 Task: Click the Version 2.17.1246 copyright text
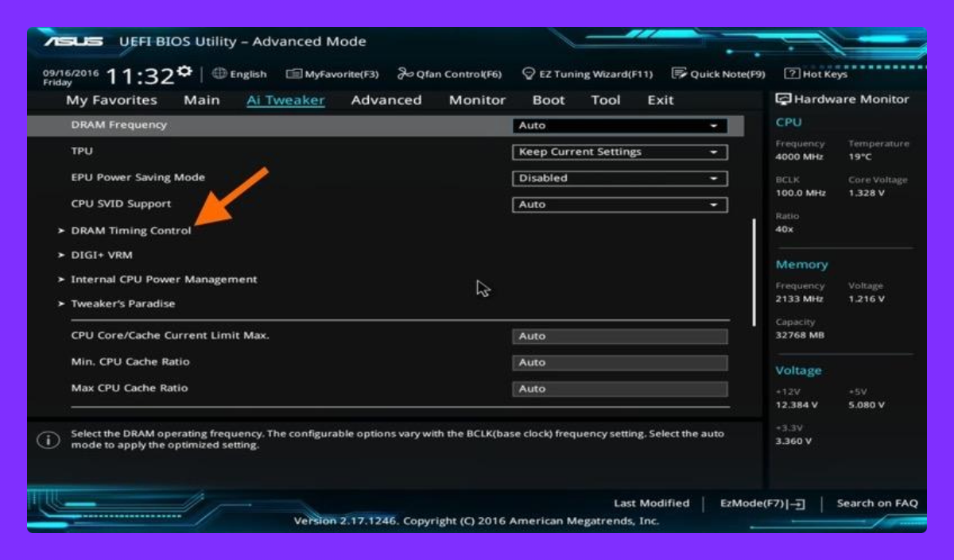(x=476, y=521)
